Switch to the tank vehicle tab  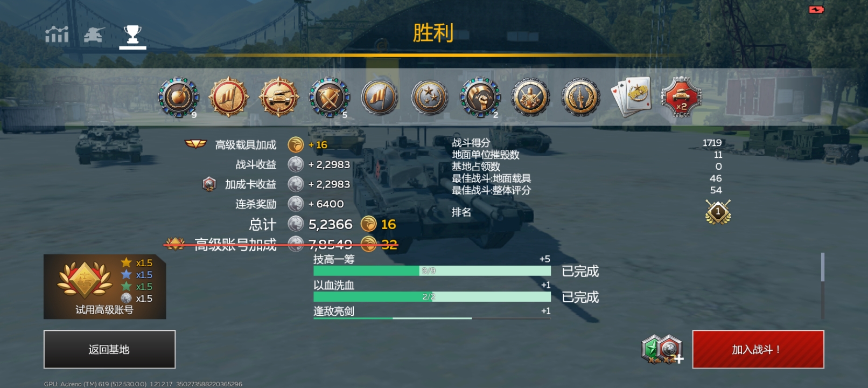(94, 34)
